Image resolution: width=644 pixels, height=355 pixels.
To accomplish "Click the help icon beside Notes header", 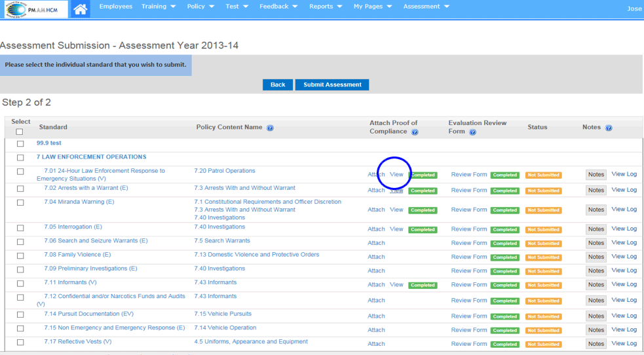I will tap(609, 128).
